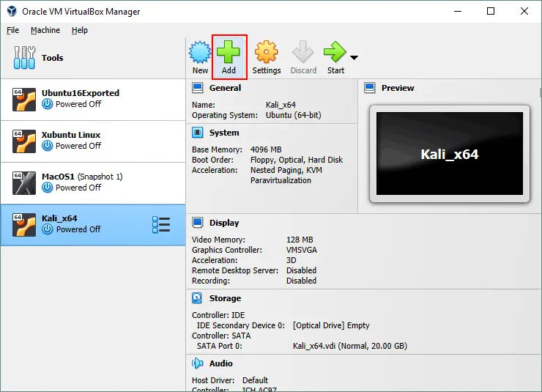Click the Kali_x64 preview thumbnail
This screenshot has height=392, width=542.
click(450, 153)
